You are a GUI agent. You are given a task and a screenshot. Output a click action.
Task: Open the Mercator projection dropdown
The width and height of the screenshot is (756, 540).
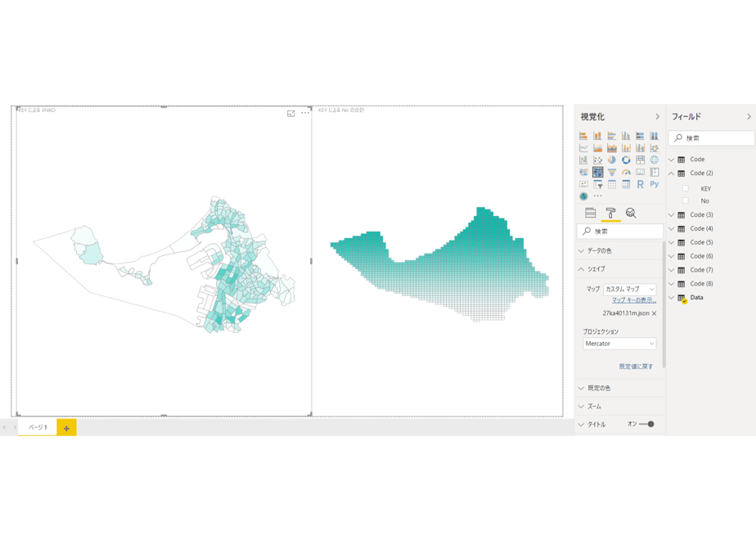click(x=619, y=344)
